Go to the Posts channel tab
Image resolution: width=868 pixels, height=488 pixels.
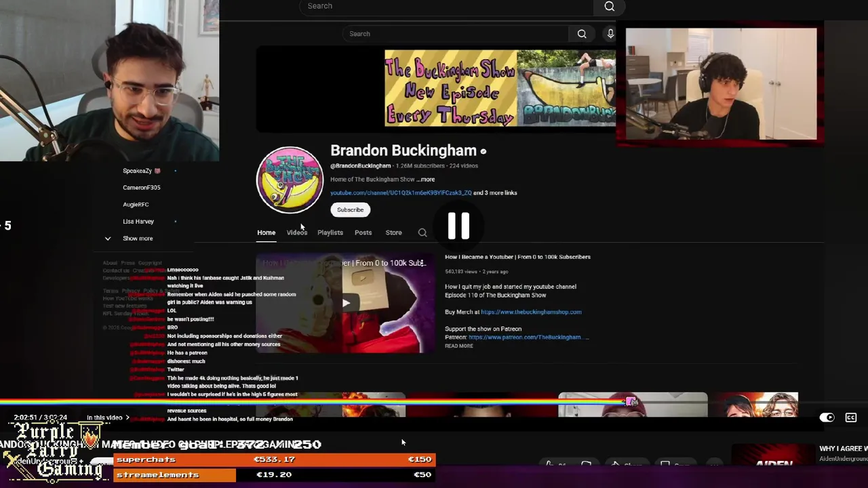pos(363,232)
